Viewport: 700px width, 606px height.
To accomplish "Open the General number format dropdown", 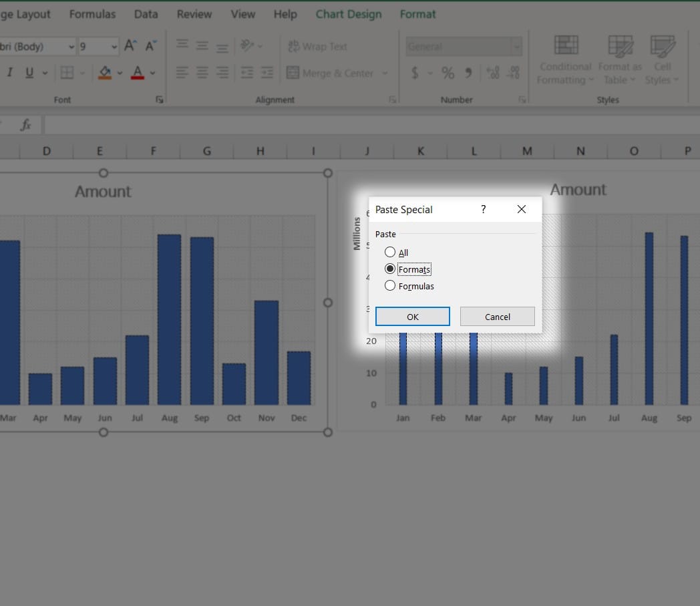I will pyautogui.click(x=516, y=47).
